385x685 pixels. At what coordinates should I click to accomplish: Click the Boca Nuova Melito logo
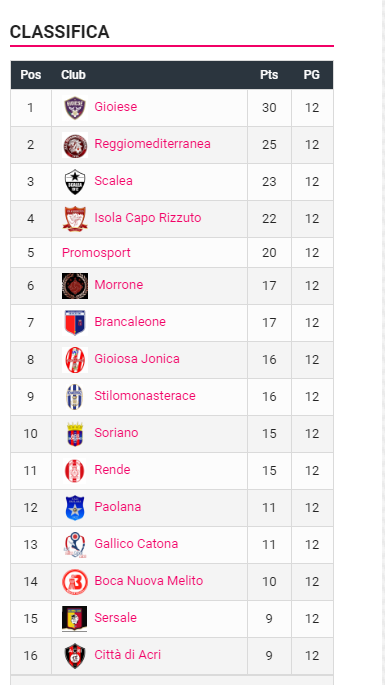[x=75, y=582]
